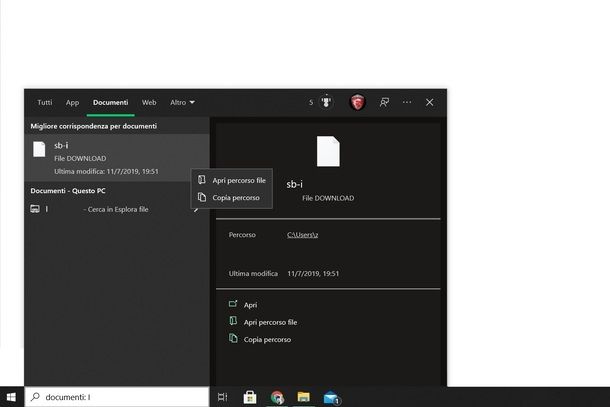Select the Documenti tab
Viewport: 610px width, 407px height.
[110, 102]
